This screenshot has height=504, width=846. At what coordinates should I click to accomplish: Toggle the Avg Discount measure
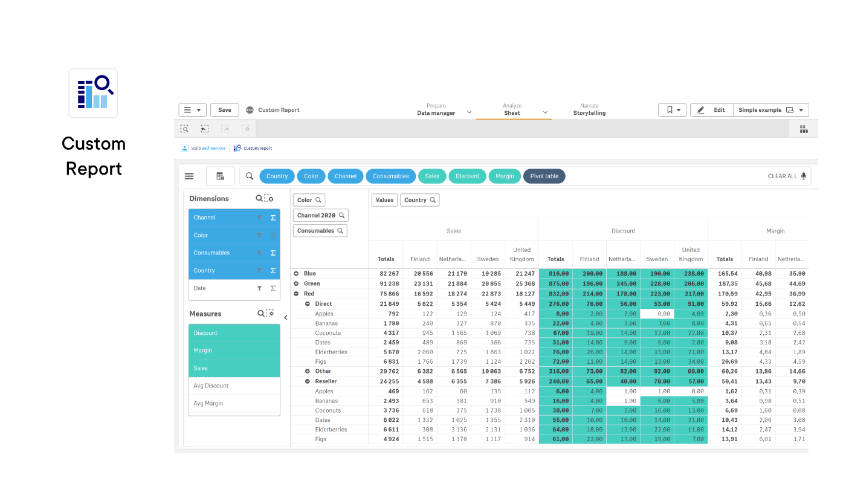pyautogui.click(x=234, y=386)
